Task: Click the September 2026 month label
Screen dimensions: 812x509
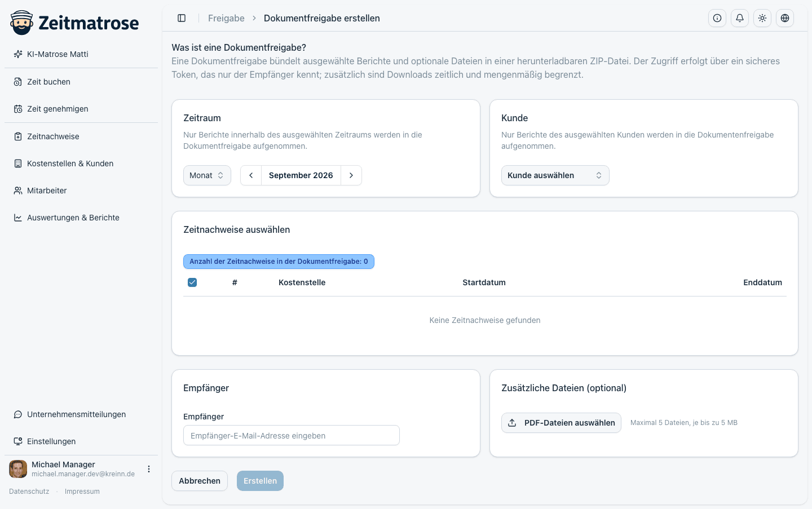Action: pyautogui.click(x=301, y=175)
